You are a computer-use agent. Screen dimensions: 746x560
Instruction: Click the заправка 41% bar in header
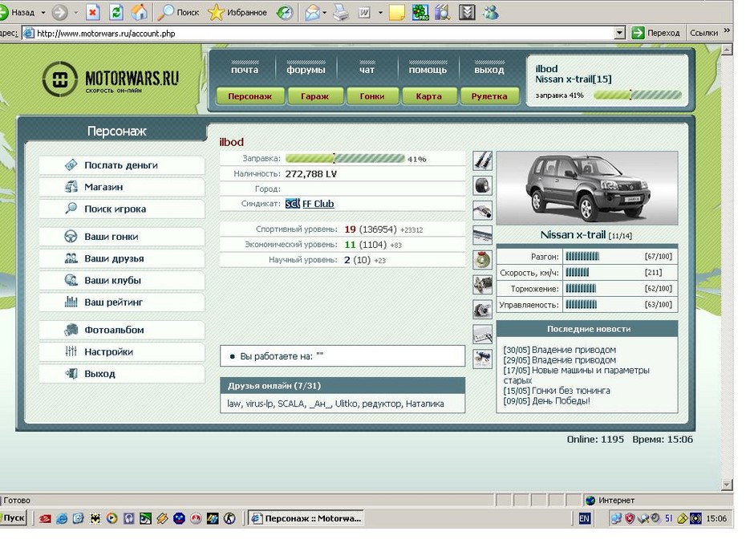point(638,95)
